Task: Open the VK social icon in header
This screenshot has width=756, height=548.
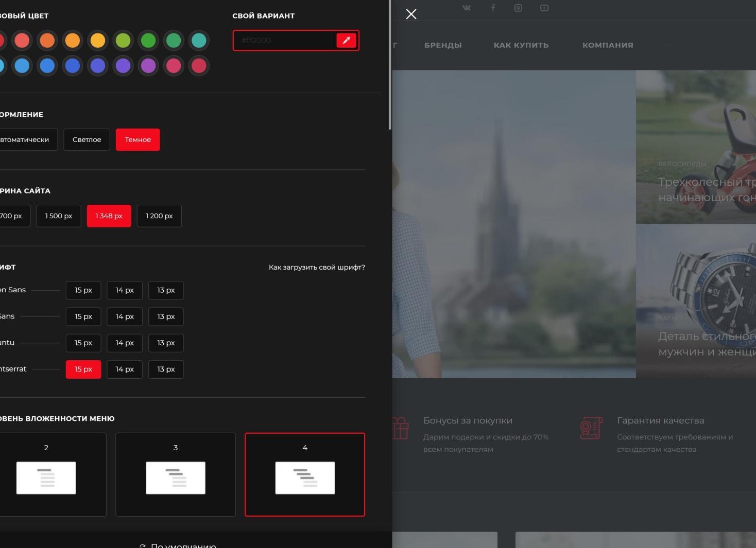Action: [467, 8]
